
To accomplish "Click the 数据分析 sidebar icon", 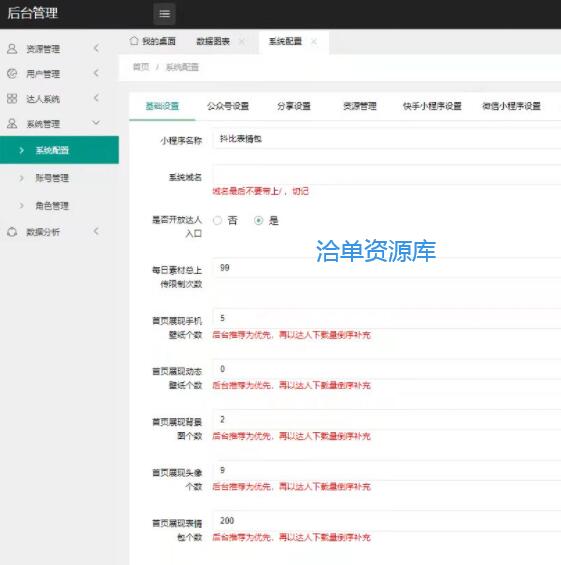I will [x=12, y=232].
